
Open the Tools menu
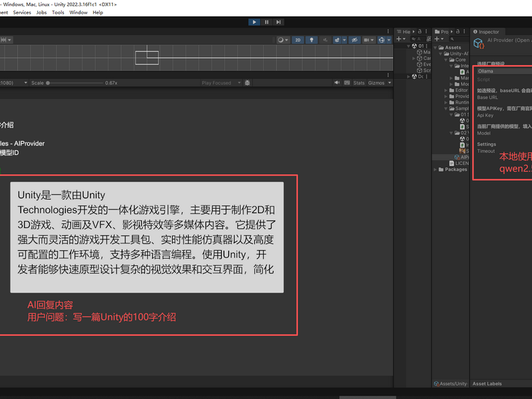[58, 13]
